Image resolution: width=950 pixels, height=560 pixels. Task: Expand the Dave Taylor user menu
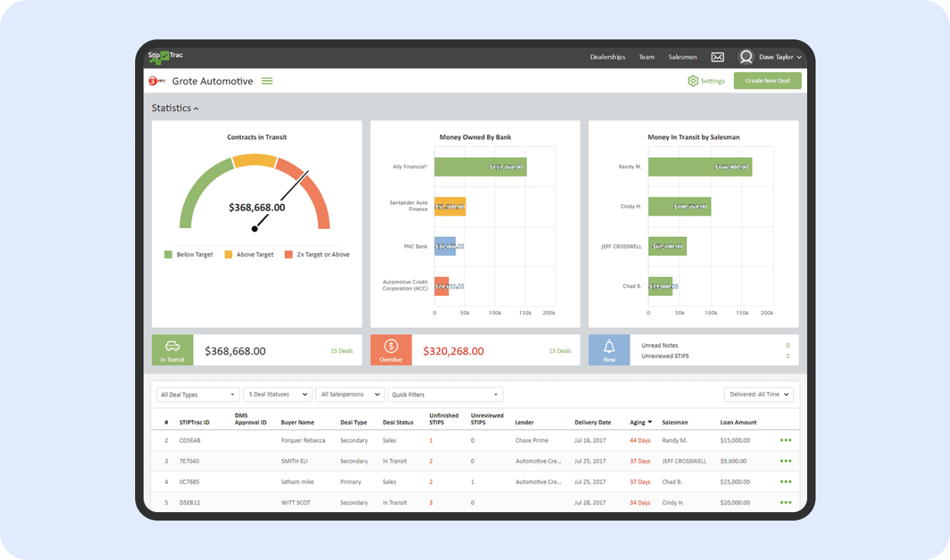click(780, 57)
